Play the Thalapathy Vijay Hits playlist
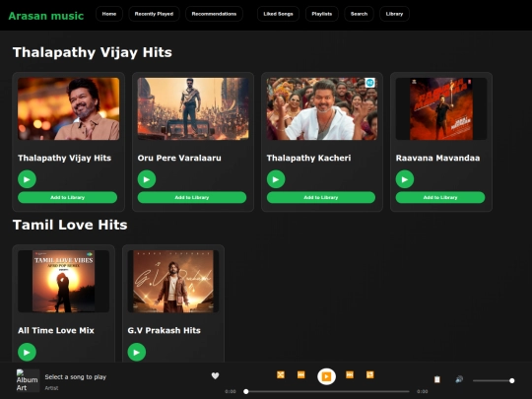Screen dimensions: 532x399 27,179
